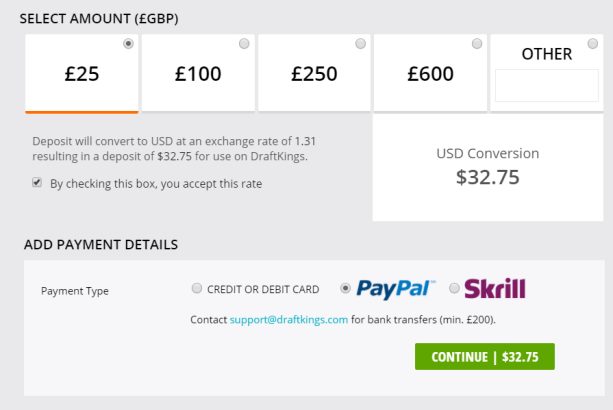Pick the £25 amount tile
Screen dimensions: 613x410
82,73
